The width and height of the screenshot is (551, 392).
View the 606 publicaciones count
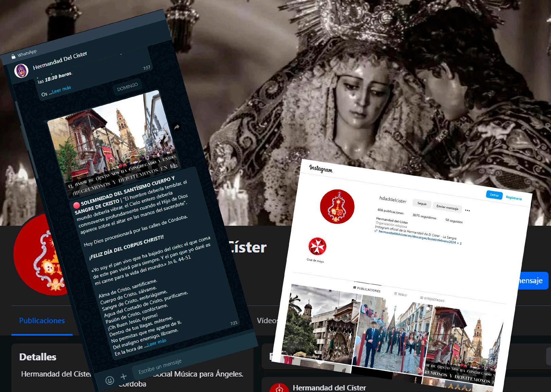coord(391,211)
